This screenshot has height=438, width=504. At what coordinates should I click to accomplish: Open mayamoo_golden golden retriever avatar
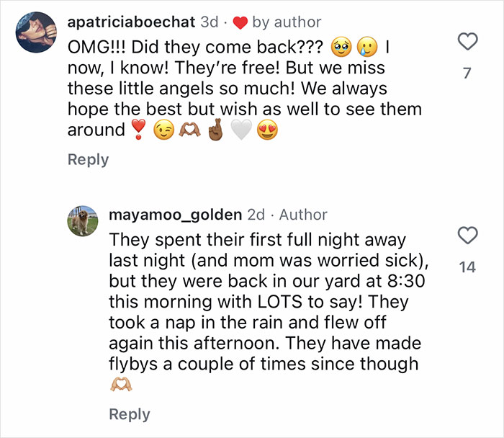(83, 220)
